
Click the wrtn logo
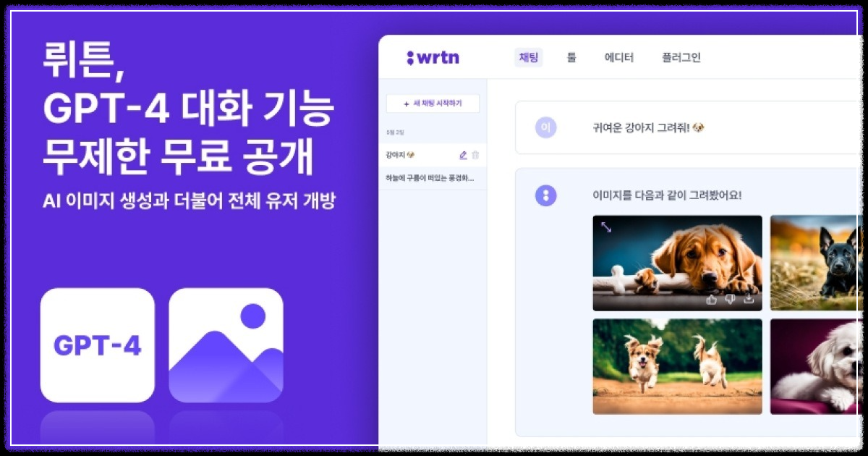coord(433,57)
